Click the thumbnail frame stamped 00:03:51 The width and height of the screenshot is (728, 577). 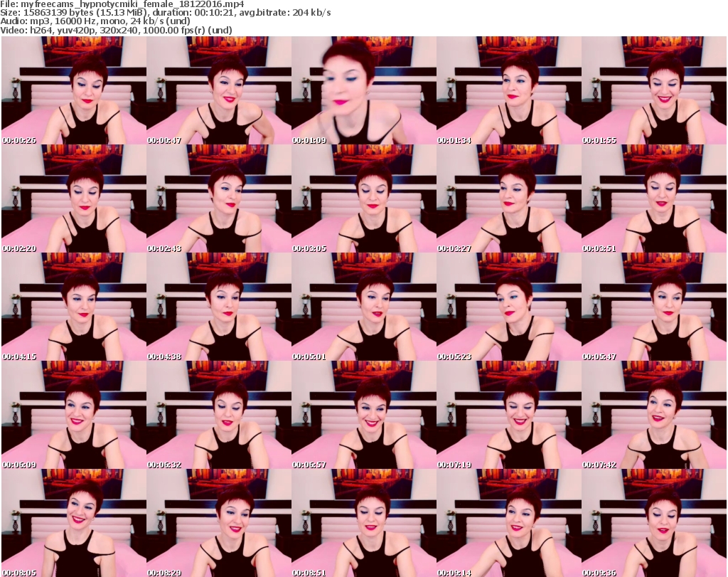point(654,198)
